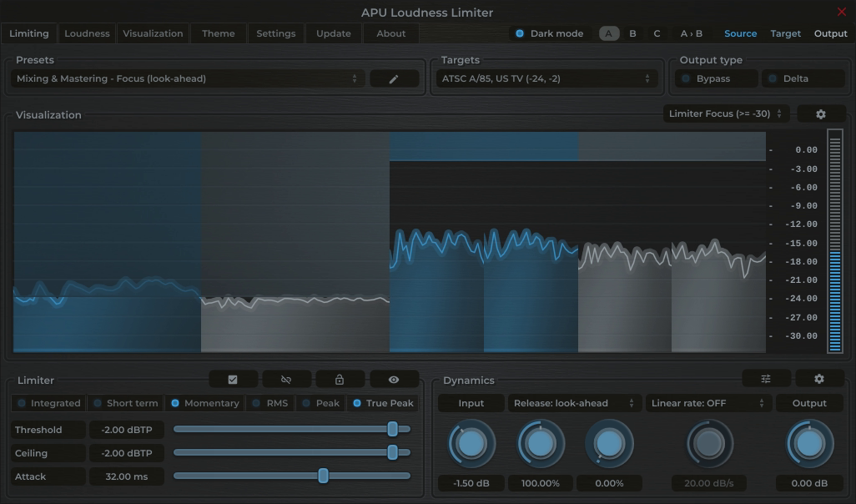Click the broken link icon in Limiter section
This screenshot has height=504, width=856.
286,378
